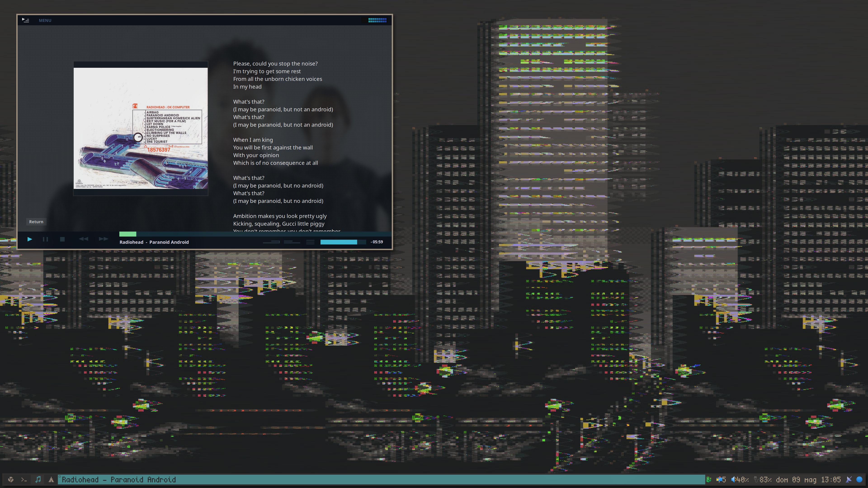Image resolution: width=868 pixels, height=488 pixels.
Task: Click the level meter in title bar
Action: click(x=377, y=20)
